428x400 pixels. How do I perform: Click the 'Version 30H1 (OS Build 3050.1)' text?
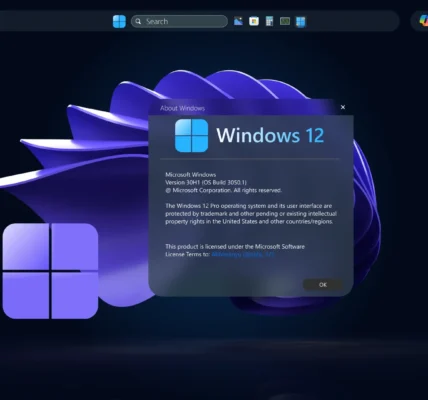[x=206, y=182]
